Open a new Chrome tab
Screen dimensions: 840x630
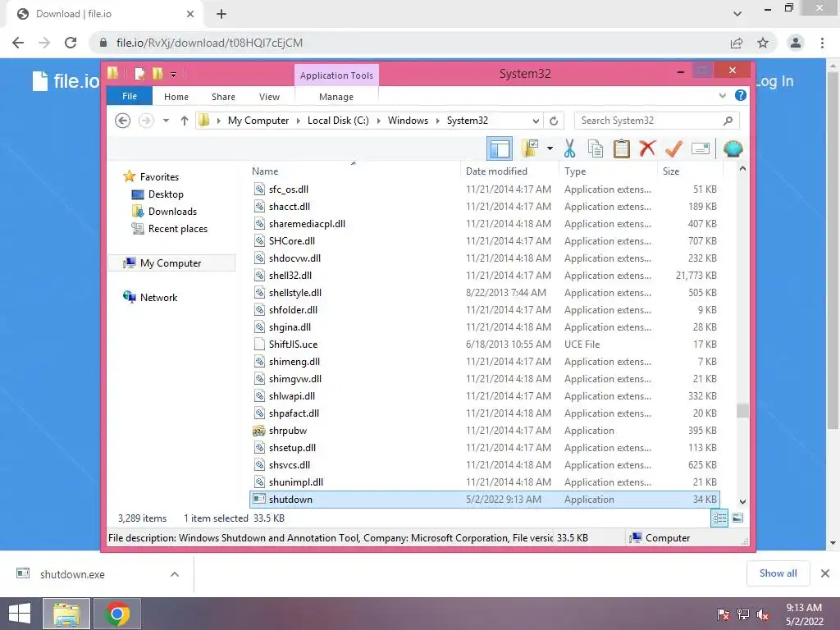click(221, 14)
